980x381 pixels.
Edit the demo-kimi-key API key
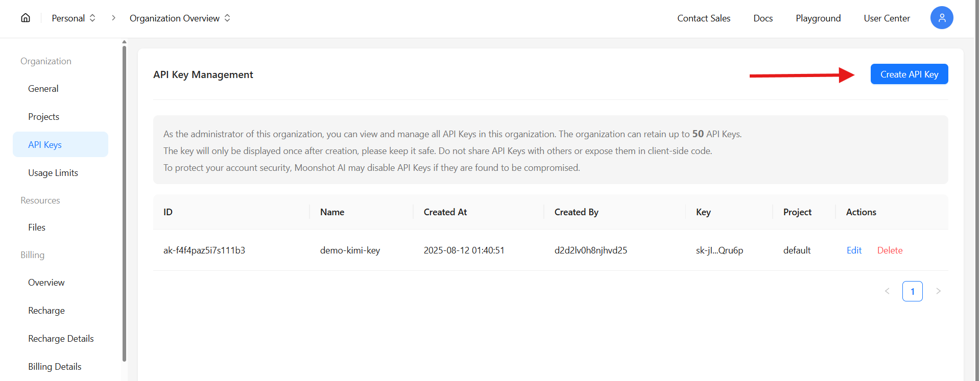[x=854, y=250]
